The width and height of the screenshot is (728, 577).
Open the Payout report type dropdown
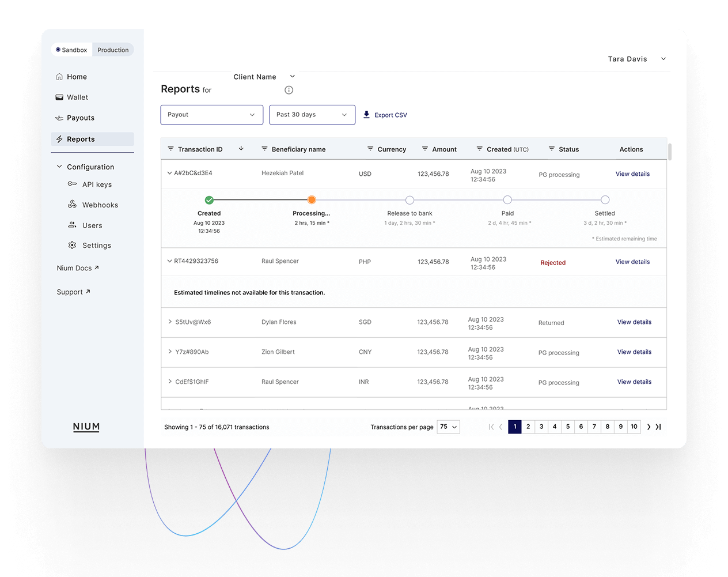211,115
